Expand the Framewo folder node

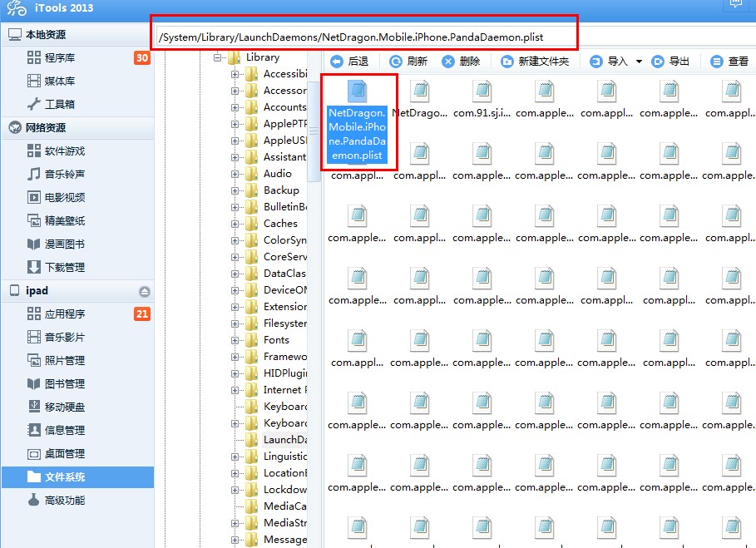point(235,357)
